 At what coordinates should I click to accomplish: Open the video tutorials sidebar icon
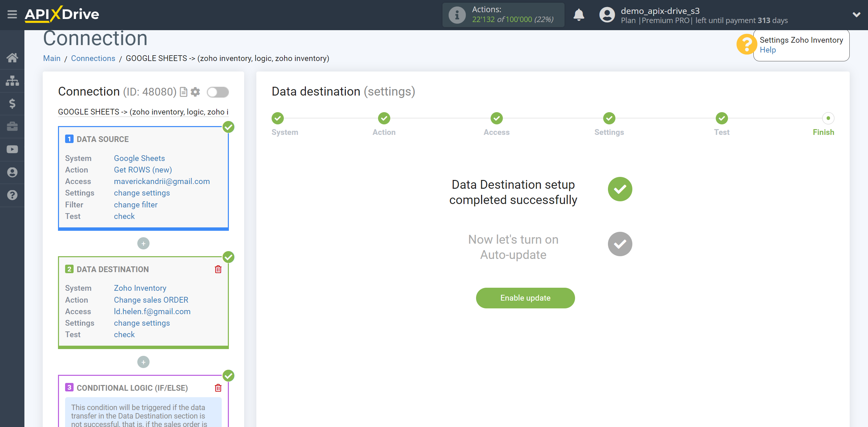point(12,149)
